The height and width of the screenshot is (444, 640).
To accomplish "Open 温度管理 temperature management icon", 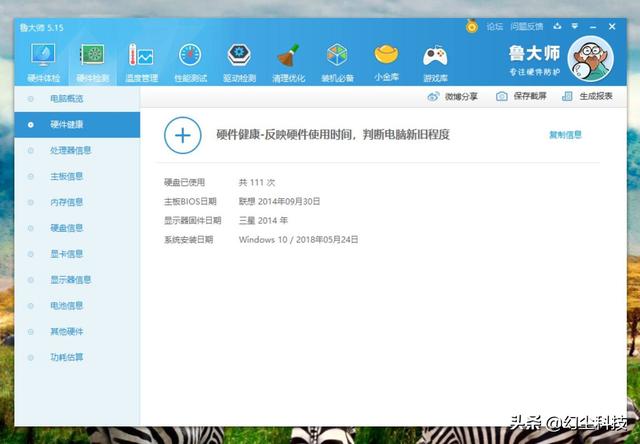I will (141, 54).
